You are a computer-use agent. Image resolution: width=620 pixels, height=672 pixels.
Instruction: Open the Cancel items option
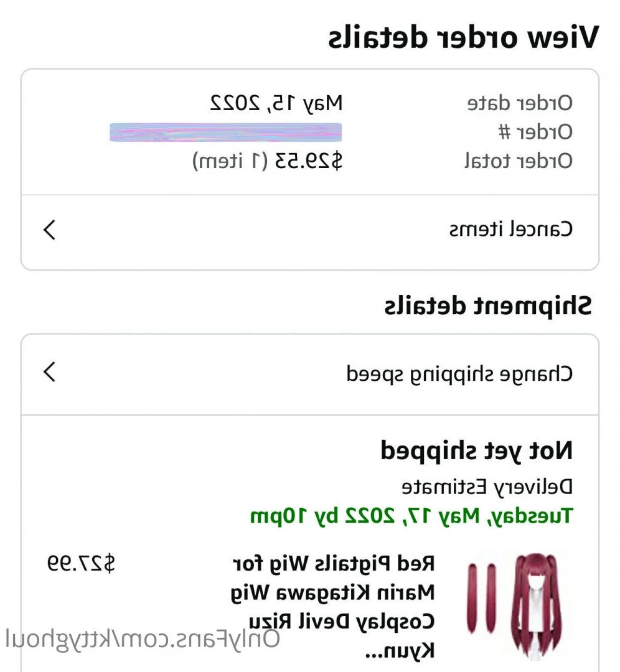[x=510, y=230]
